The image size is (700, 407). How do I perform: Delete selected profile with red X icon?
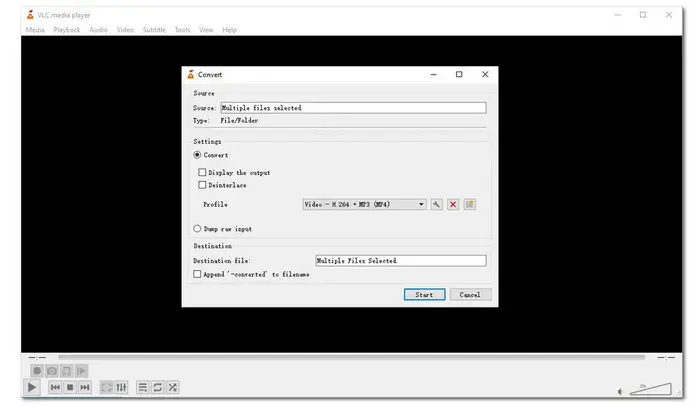pyautogui.click(x=453, y=204)
